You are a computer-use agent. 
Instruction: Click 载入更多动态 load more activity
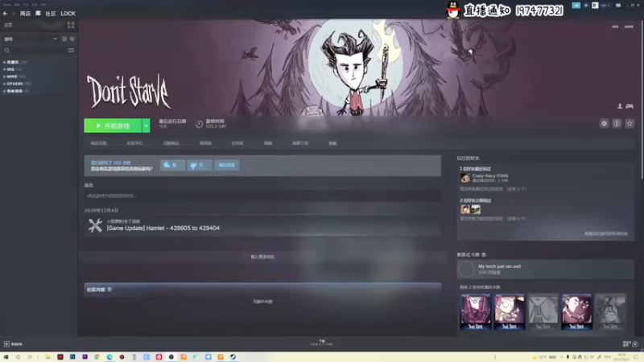pos(262,257)
